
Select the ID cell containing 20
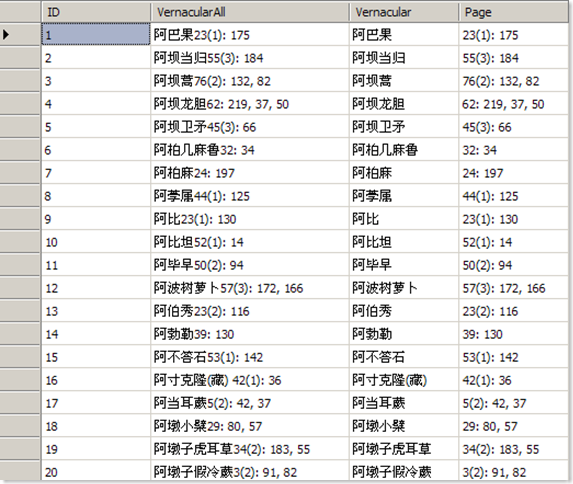coord(96,471)
